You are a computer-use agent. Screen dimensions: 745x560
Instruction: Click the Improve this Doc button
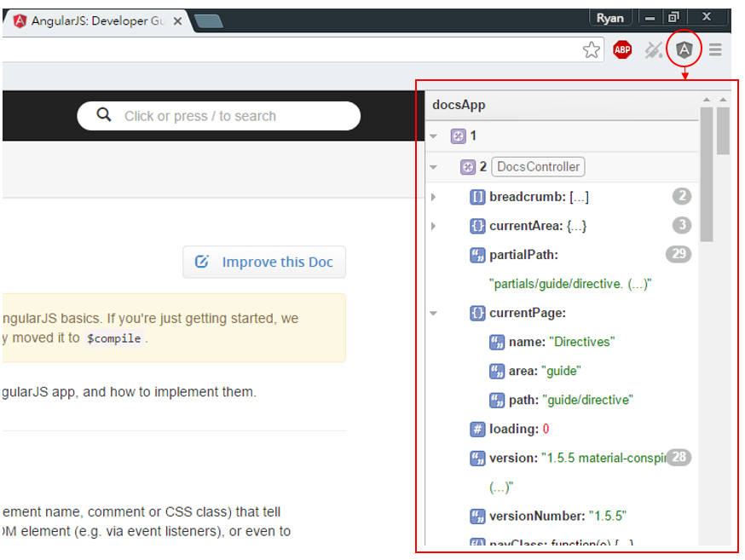264,262
